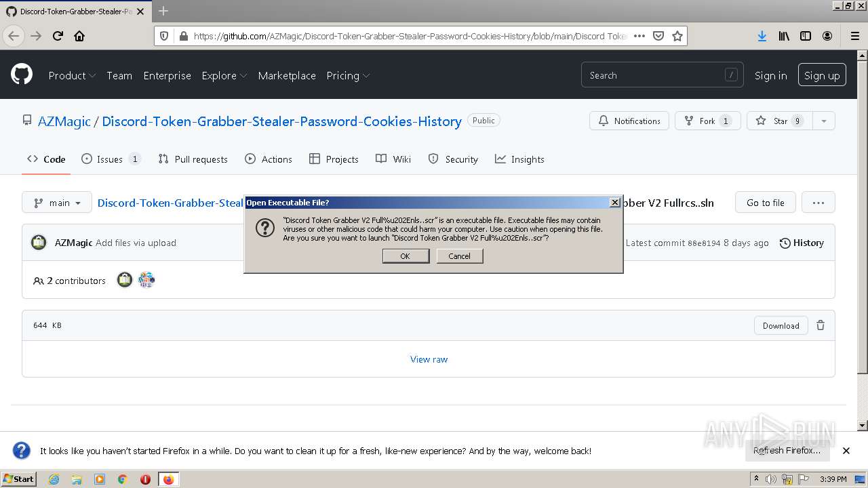Click the GitHub Octocat logo

point(22,74)
